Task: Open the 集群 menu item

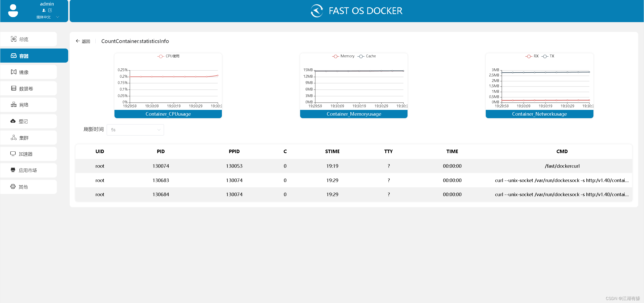Action: point(29,138)
